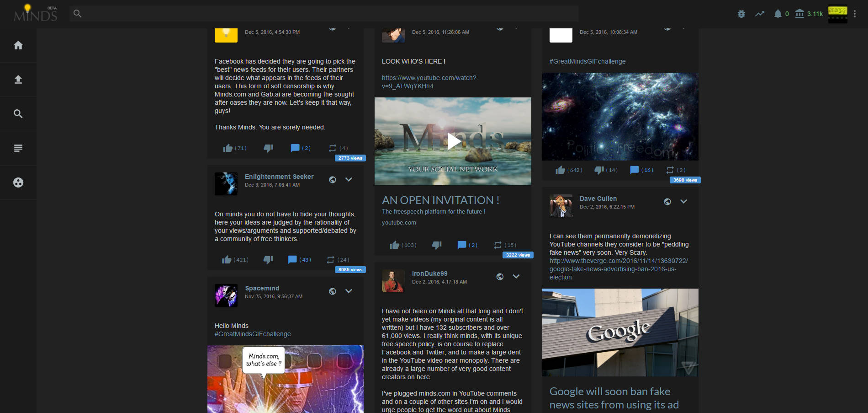This screenshot has width=868, height=413.
Task: Open the Google building image preview
Action: pyautogui.click(x=620, y=333)
